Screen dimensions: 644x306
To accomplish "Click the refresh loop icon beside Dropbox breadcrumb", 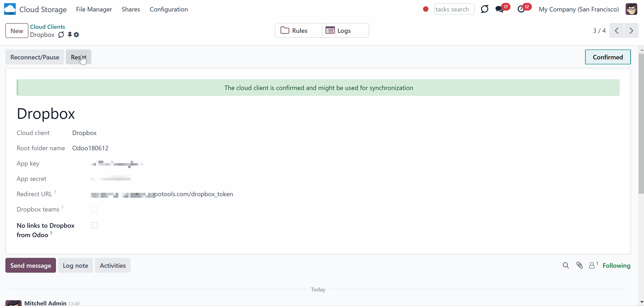I will [61, 35].
